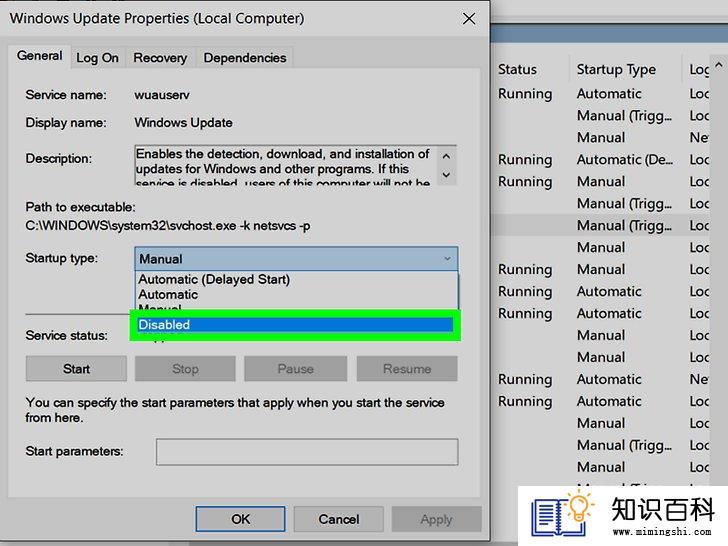This screenshot has width=728, height=546.
Task: Open the Dependencies tab
Action: pos(245,58)
